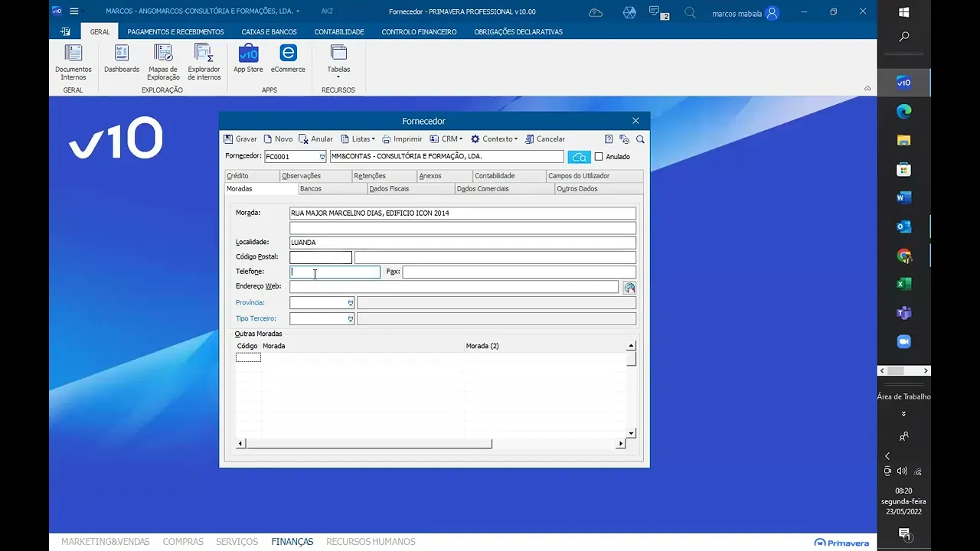
Task: Click the Imprimir printer icon
Action: click(386, 139)
